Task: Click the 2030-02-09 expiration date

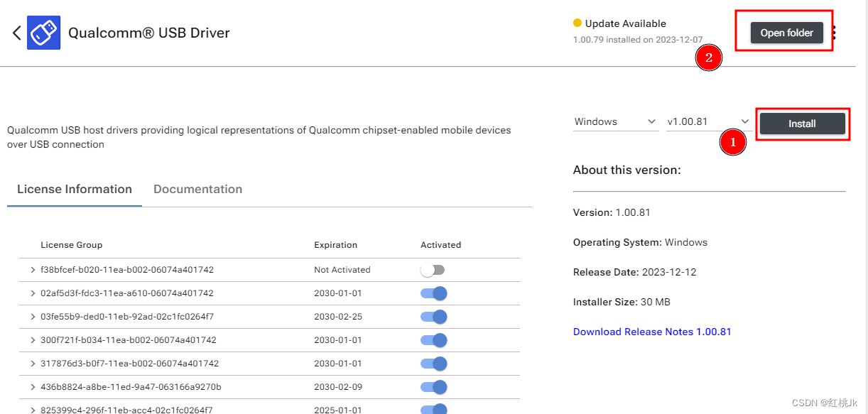Action: coord(338,387)
